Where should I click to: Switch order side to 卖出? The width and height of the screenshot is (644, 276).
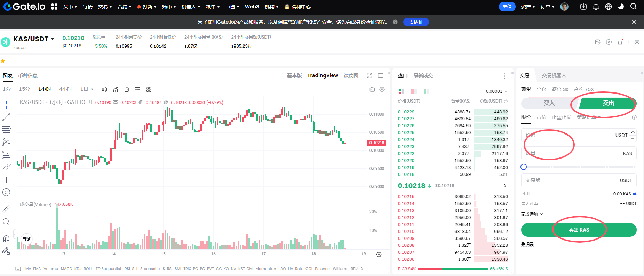coord(608,103)
